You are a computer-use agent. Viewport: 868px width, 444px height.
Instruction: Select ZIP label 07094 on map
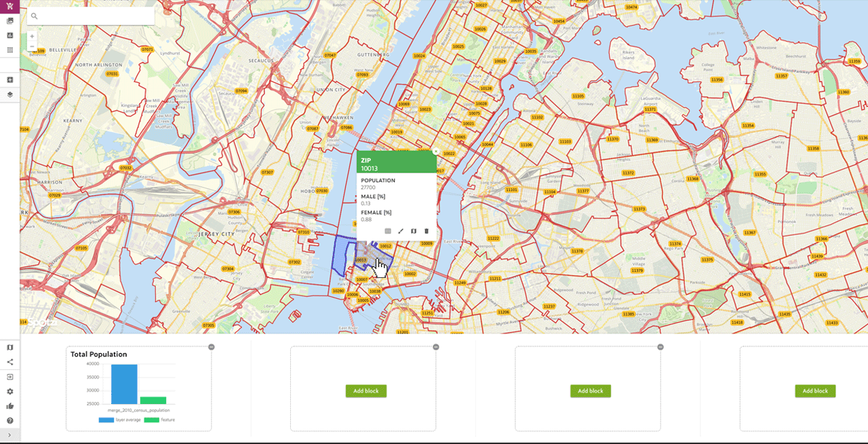click(241, 91)
